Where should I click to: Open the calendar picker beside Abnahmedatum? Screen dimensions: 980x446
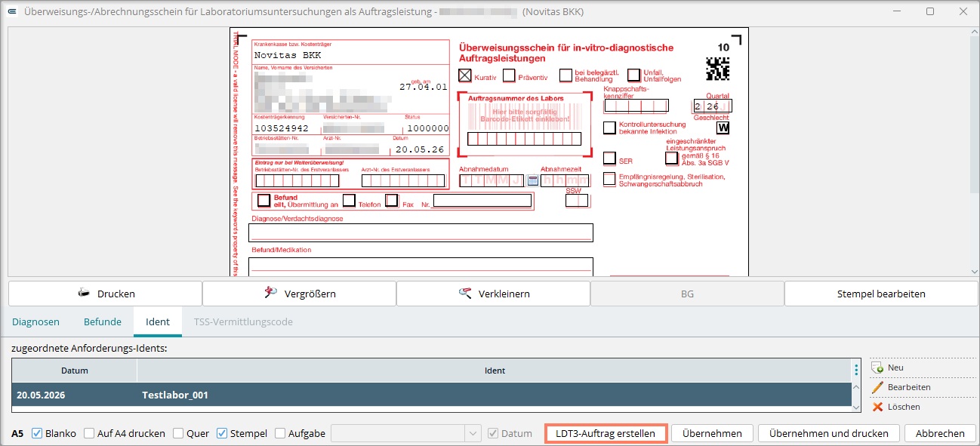(532, 180)
